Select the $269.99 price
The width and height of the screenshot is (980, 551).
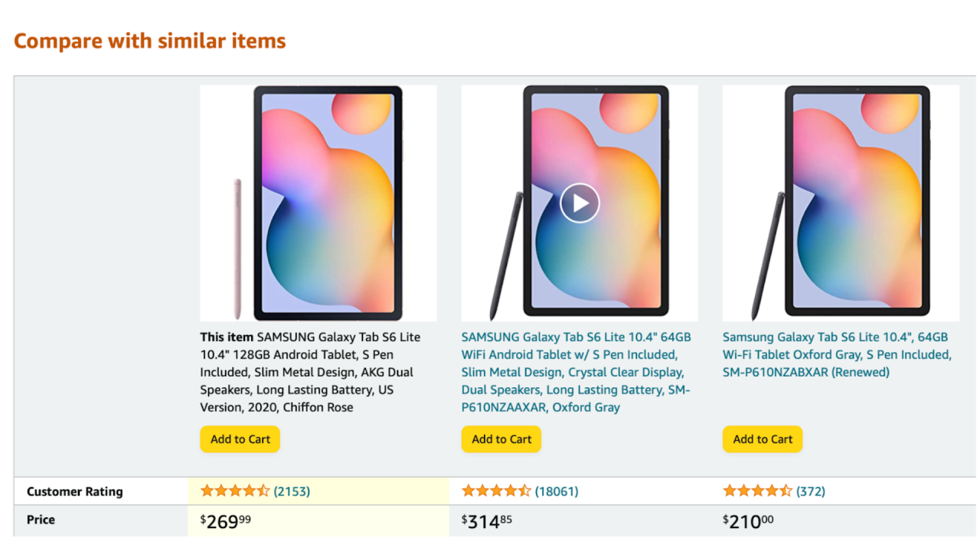point(226,522)
